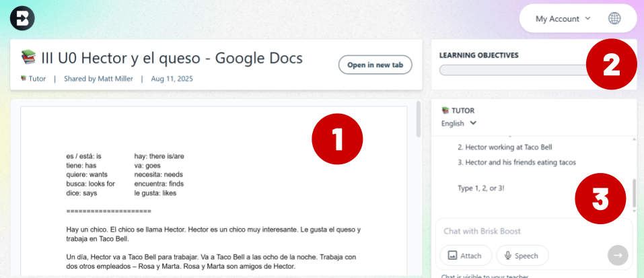Click the document vertical scrollbar
This screenshot has height=278, width=644.
pyautogui.click(x=419, y=119)
